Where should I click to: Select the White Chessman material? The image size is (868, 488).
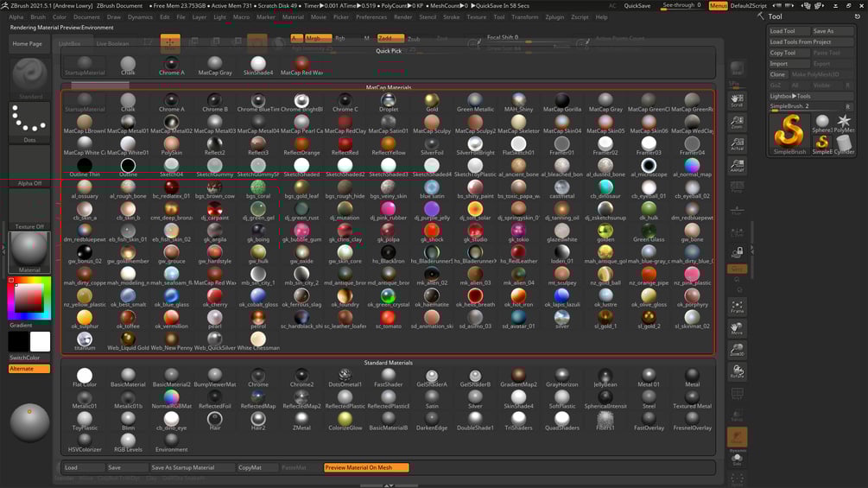258,339
